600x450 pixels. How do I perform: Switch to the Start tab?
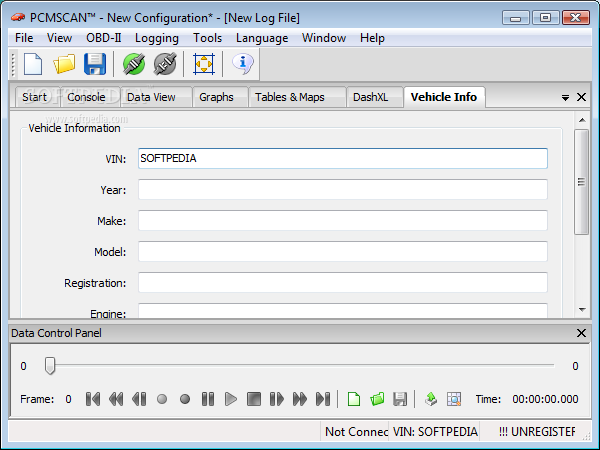click(x=34, y=97)
